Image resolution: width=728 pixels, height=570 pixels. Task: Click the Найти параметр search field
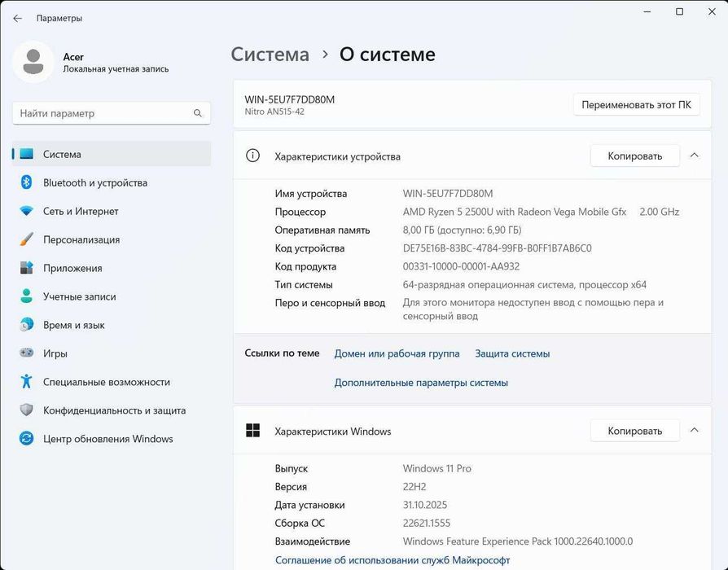[102, 114]
